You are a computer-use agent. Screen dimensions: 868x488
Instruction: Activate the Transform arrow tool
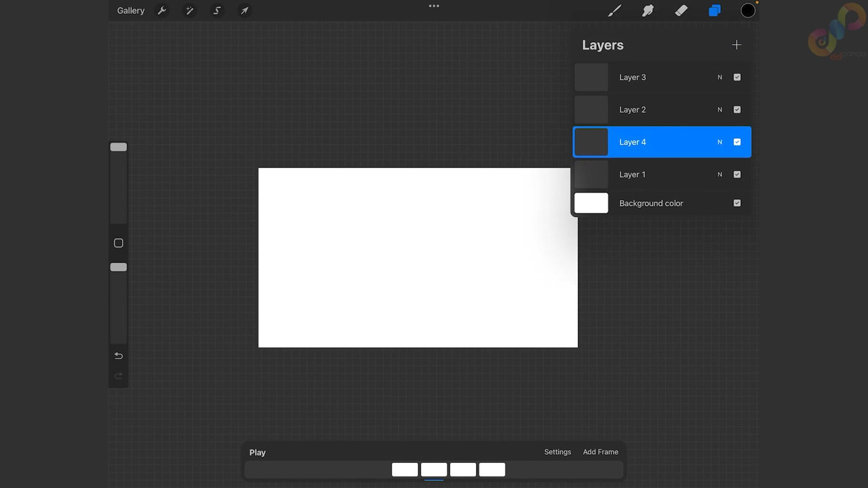pos(245,11)
